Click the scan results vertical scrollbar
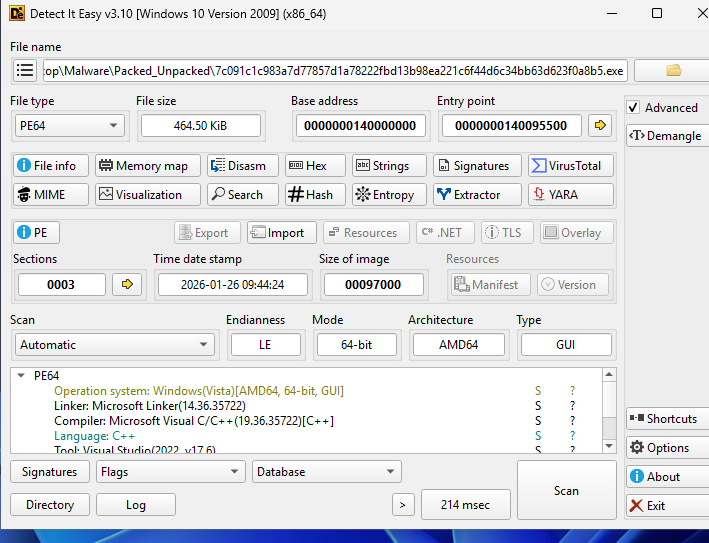Image resolution: width=709 pixels, height=543 pixels. coord(609,410)
